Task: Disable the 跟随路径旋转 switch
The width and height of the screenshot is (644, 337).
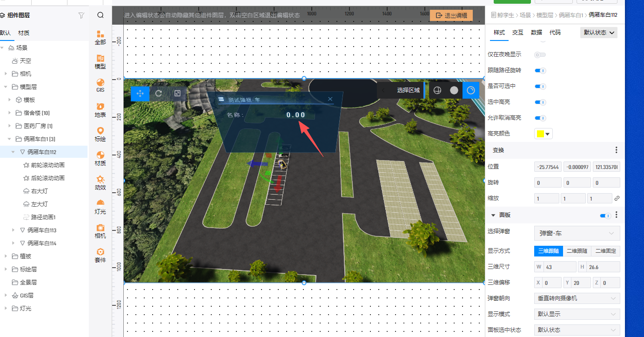Action: pyautogui.click(x=540, y=70)
